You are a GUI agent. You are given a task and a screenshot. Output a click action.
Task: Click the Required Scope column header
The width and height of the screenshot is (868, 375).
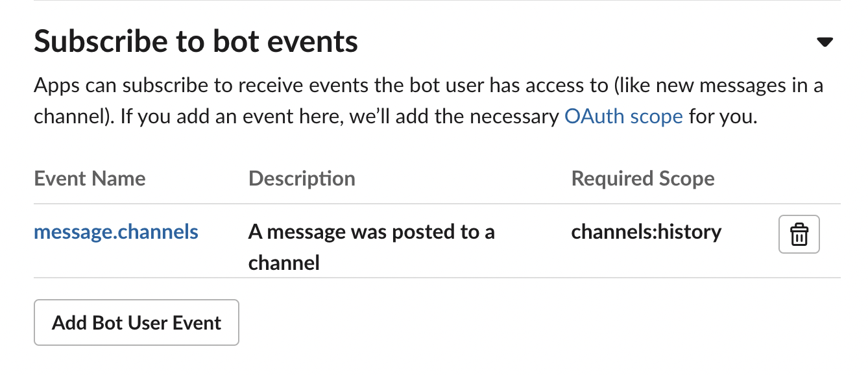pos(642,178)
